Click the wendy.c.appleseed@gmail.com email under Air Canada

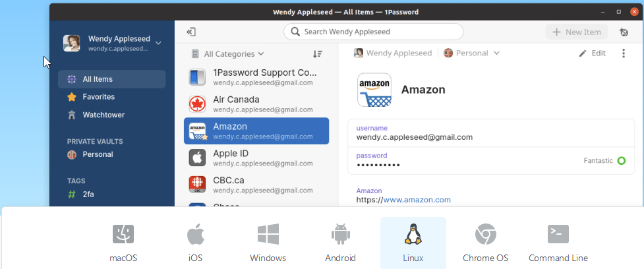(x=263, y=110)
